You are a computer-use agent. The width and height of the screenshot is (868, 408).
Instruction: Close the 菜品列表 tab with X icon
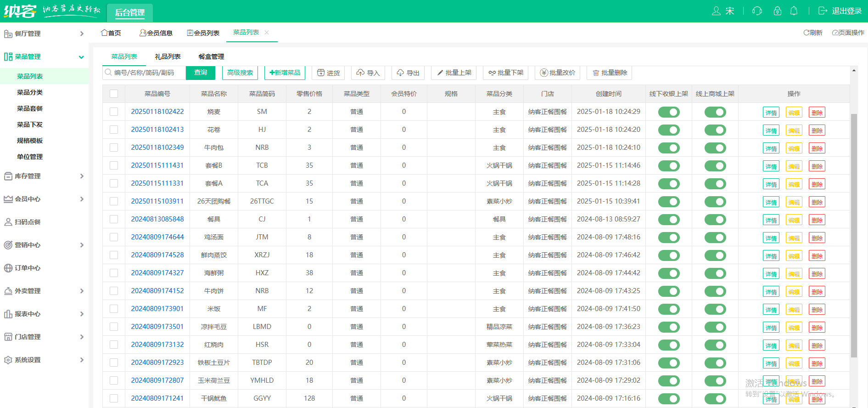click(267, 33)
